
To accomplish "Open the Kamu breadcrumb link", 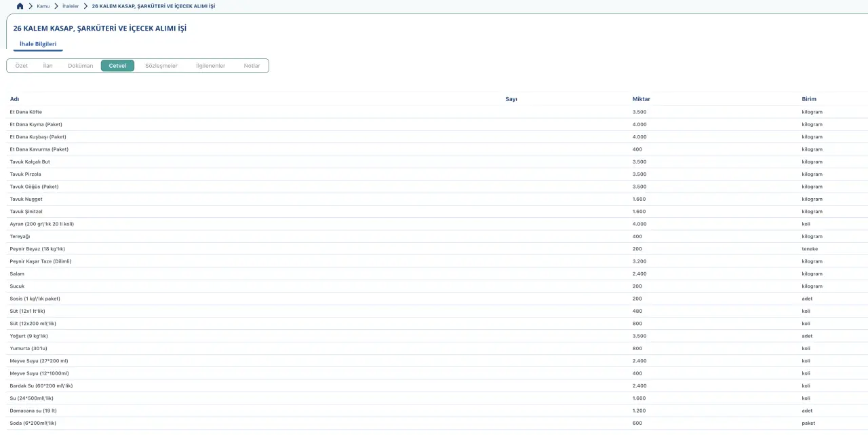I will pos(43,6).
